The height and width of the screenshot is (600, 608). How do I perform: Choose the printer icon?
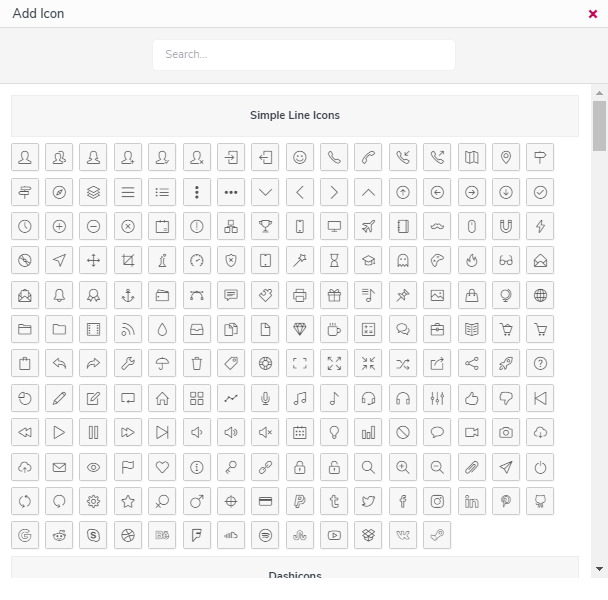pyautogui.click(x=300, y=295)
